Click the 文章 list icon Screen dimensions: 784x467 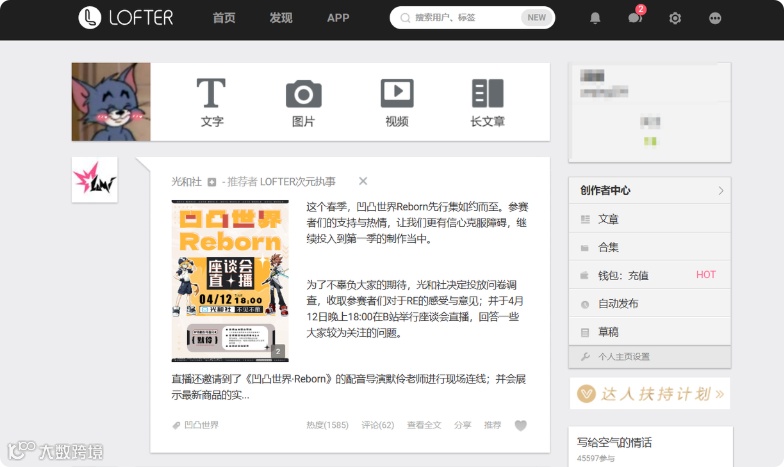click(x=585, y=220)
